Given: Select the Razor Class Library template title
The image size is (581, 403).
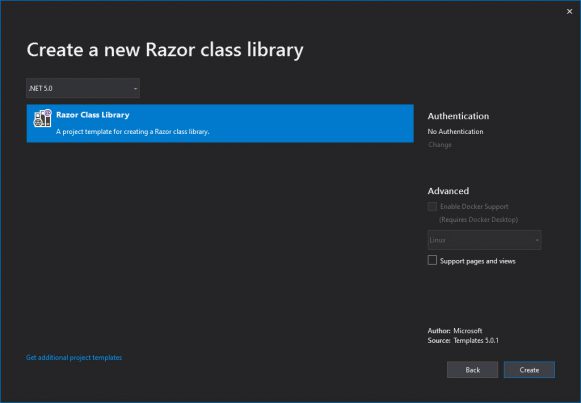Looking at the screenshot, I should click(93, 115).
